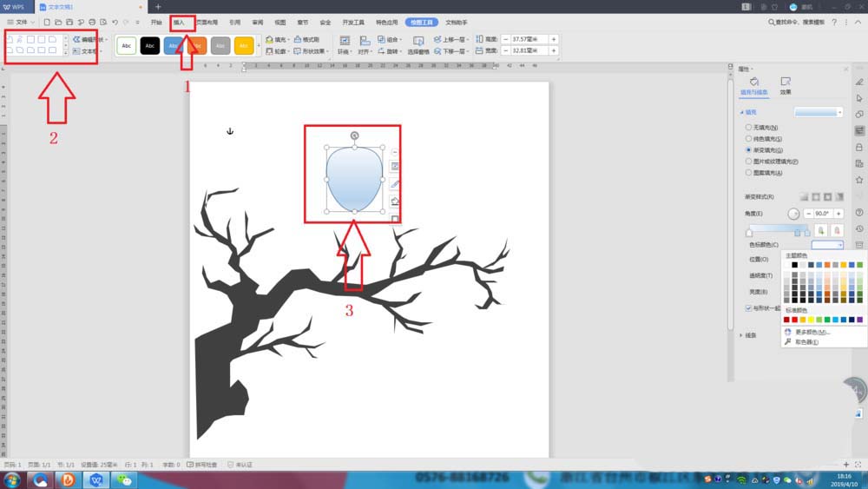Click the 编辑形状 edit shape button
This screenshot has width=868, height=489.
coord(90,39)
